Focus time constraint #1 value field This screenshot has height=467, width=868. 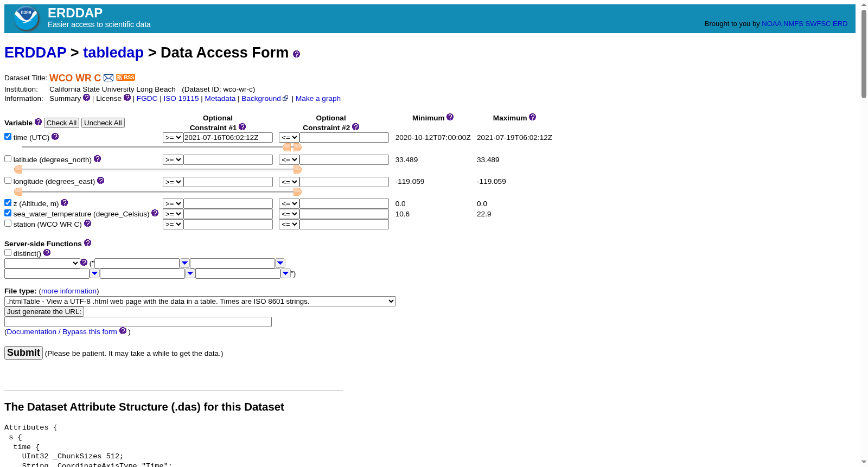(x=228, y=138)
